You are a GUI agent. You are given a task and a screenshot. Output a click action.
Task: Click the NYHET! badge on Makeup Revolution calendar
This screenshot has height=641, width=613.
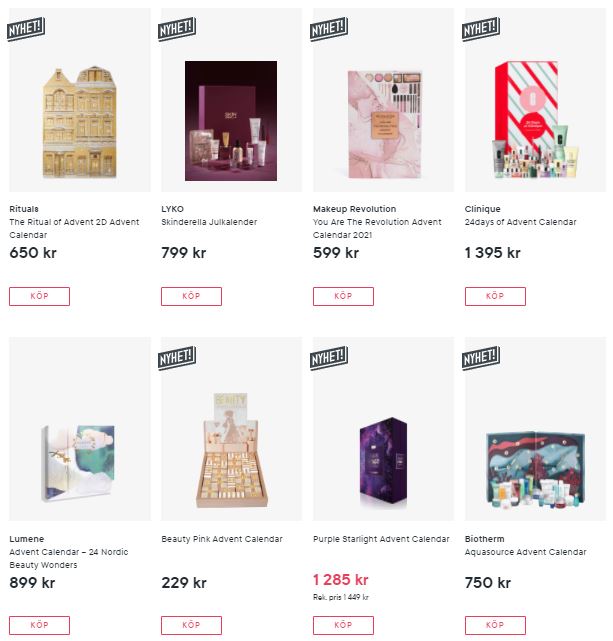[329, 29]
